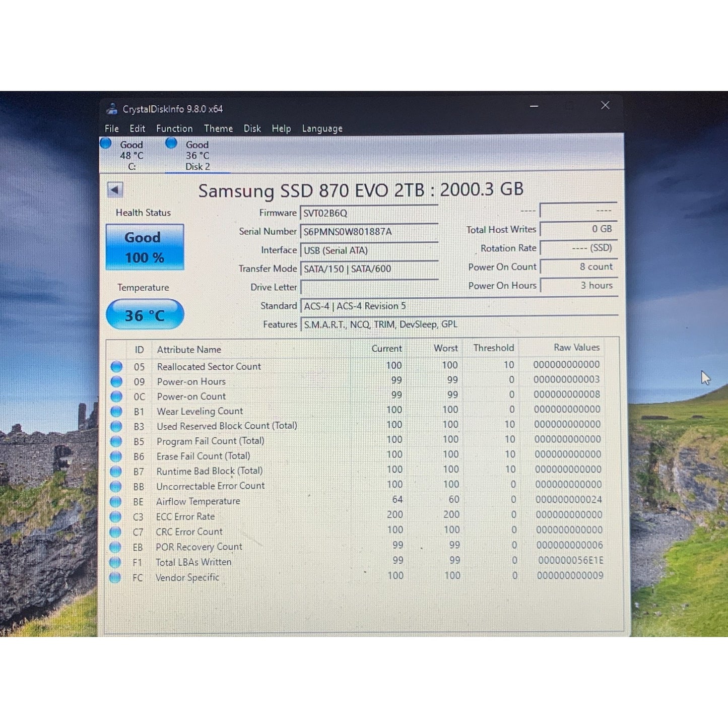Close the CrystalDiskInfo window
The image size is (728, 728).
coord(606,105)
